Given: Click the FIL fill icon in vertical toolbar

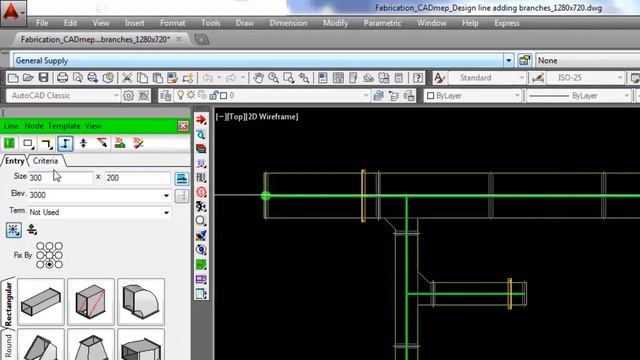Looking at the screenshot, I should pyautogui.click(x=201, y=178).
